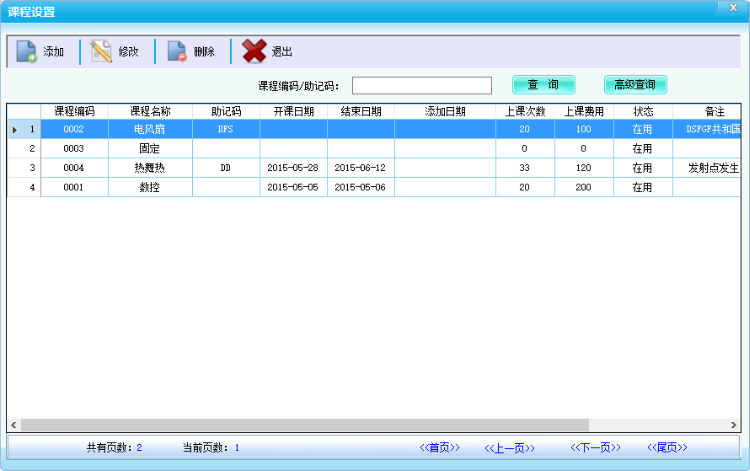Click end date 2015-06-12 cell

[x=361, y=168]
